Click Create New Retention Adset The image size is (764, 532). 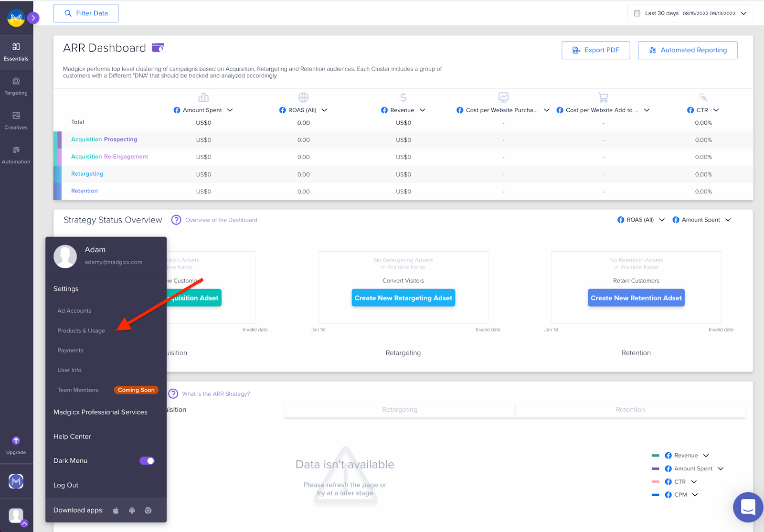[636, 298]
